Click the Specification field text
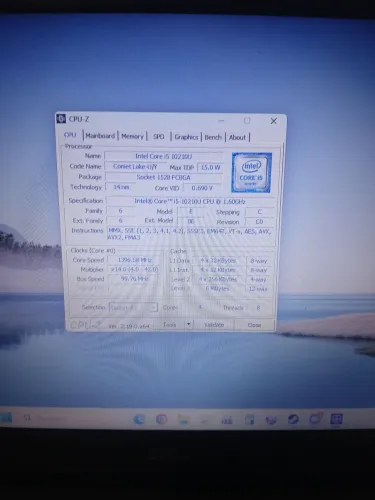The height and width of the screenshot is (500, 375). (x=190, y=201)
